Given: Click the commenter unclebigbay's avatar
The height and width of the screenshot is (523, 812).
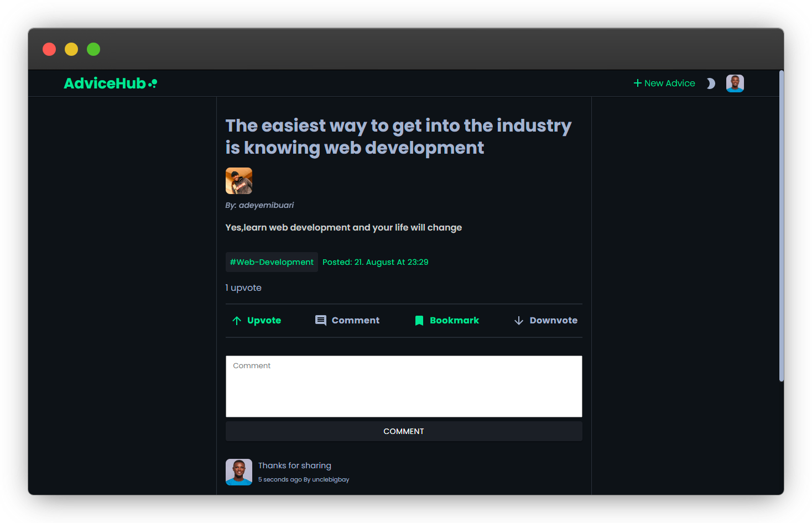Looking at the screenshot, I should [x=239, y=472].
